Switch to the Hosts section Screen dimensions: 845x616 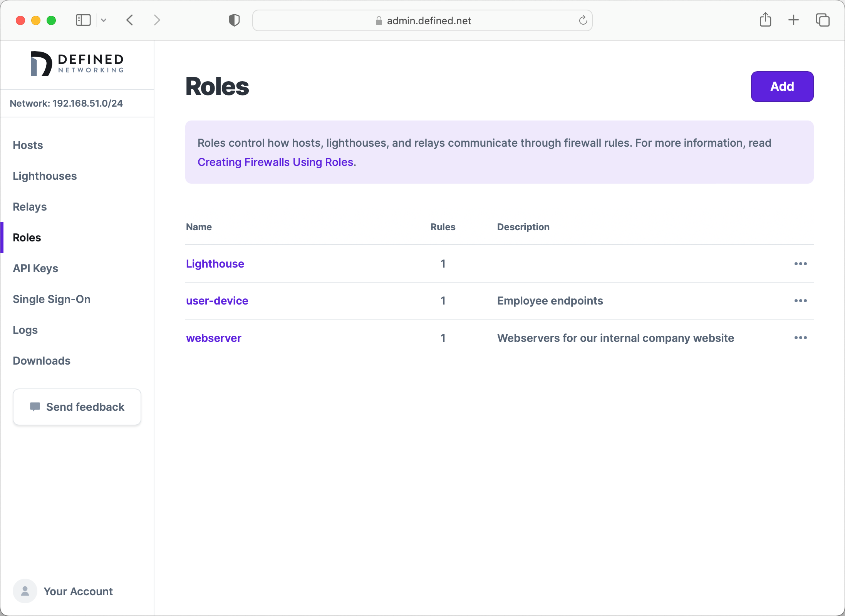pos(27,145)
